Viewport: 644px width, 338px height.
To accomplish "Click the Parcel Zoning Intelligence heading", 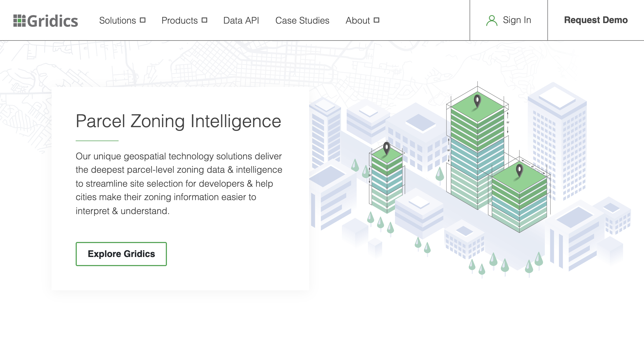I will coord(178,121).
